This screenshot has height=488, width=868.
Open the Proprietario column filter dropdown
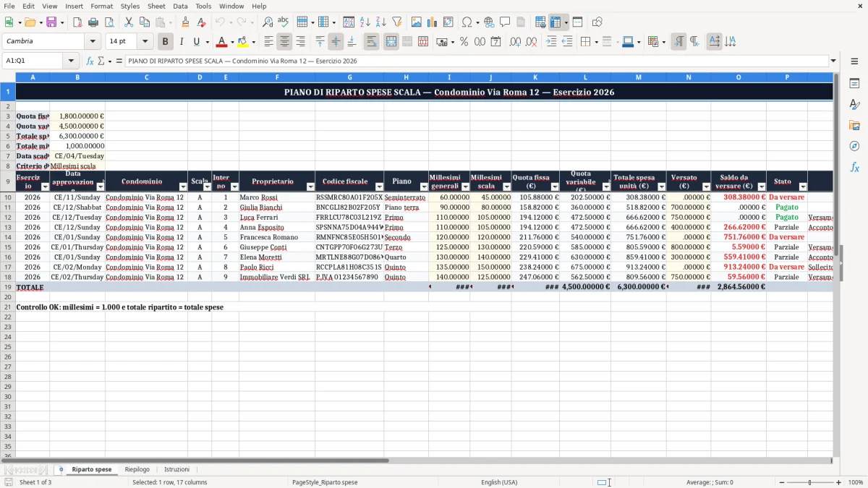(x=310, y=187)
